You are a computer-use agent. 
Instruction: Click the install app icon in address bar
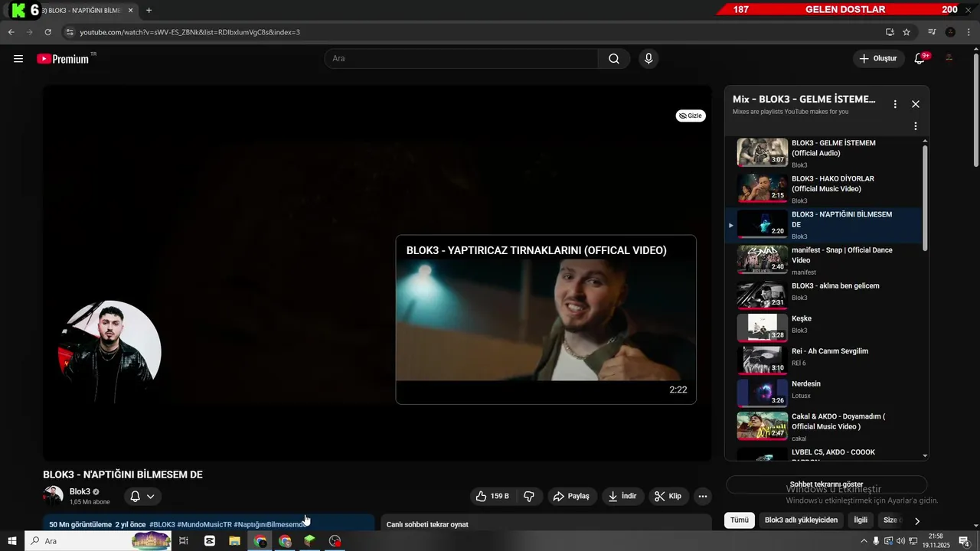coord(890,32)
